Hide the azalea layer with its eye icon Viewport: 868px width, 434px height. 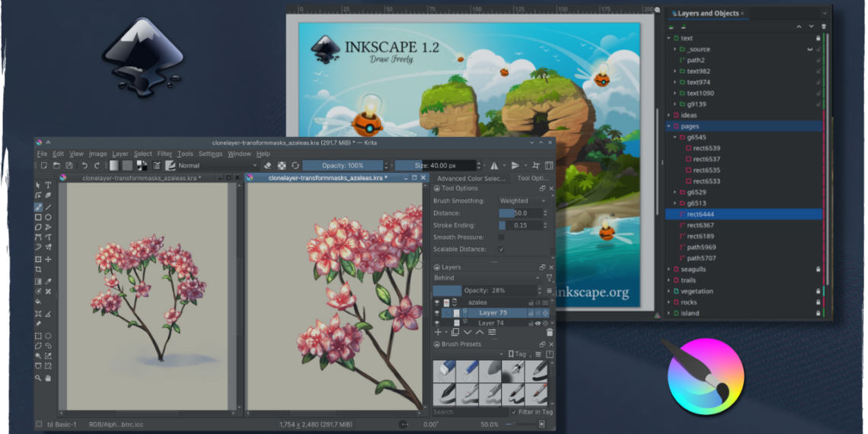point(437,302)
